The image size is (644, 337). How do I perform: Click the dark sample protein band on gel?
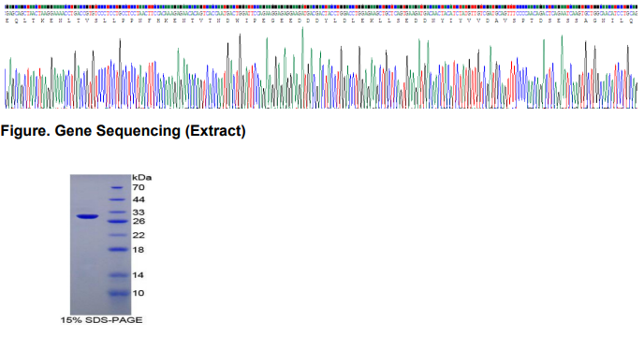pyautogui.click(x=87, y=216)
